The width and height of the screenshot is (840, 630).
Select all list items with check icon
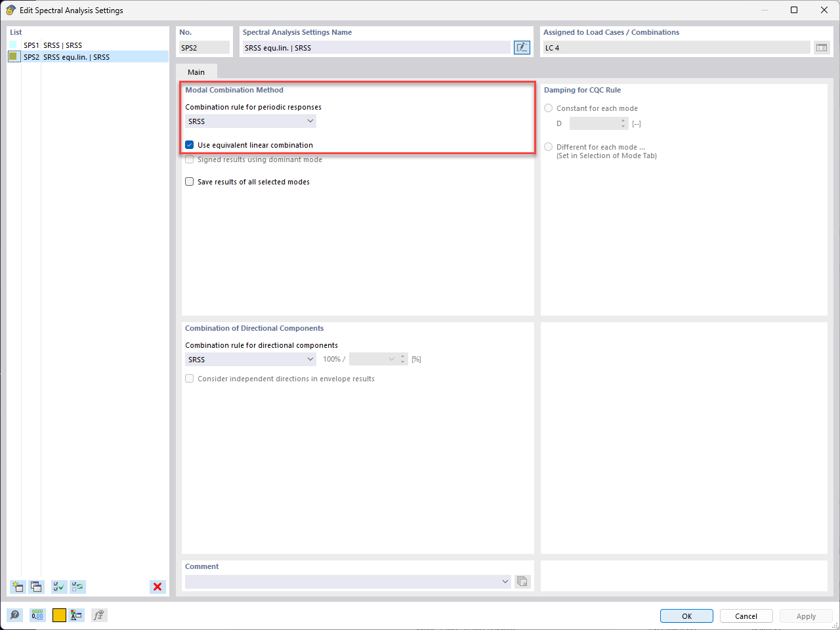59,587
